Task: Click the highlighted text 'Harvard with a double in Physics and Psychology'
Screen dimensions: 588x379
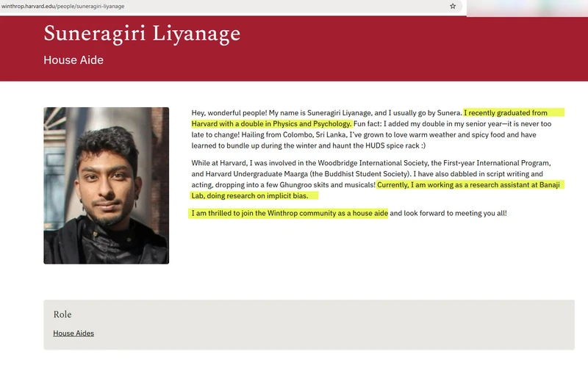Action: click(x=271, y=123)
